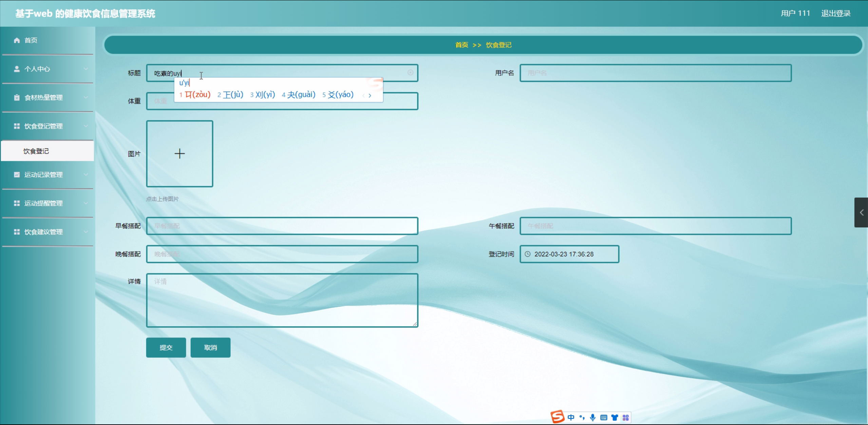The width and height of the screenshot is (868, 425).
Task: Toggle Chinese/English mode in IME toolbar
Action: point(571,417)
